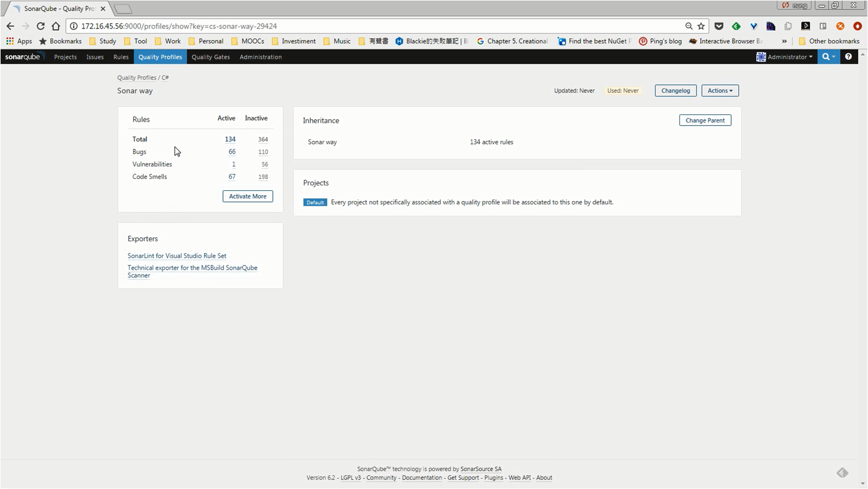Click the Web API footer link

(519, 478)
